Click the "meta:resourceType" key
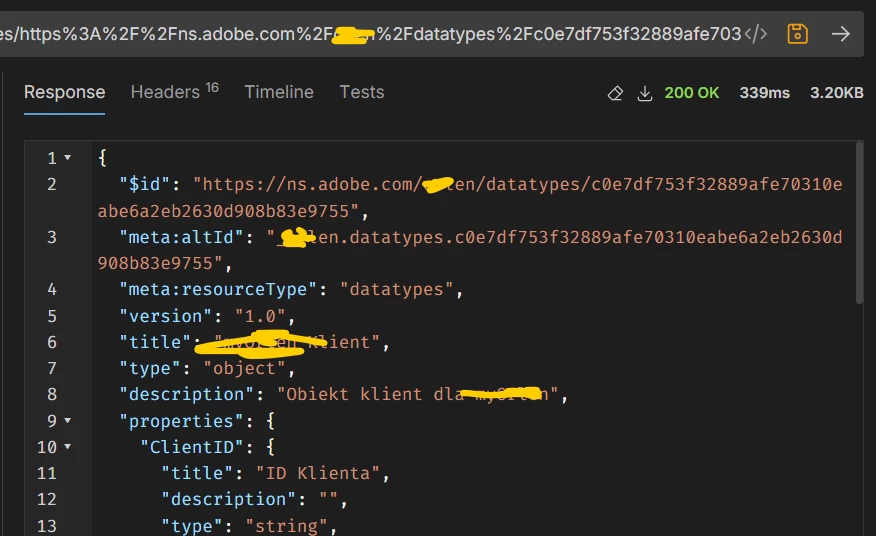This screenshot has width=876, height=536. [218, 290]
